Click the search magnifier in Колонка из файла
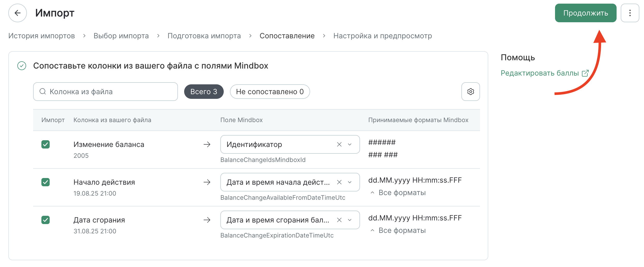The width and height of the screenshot is (644, 267). (43, 91)
